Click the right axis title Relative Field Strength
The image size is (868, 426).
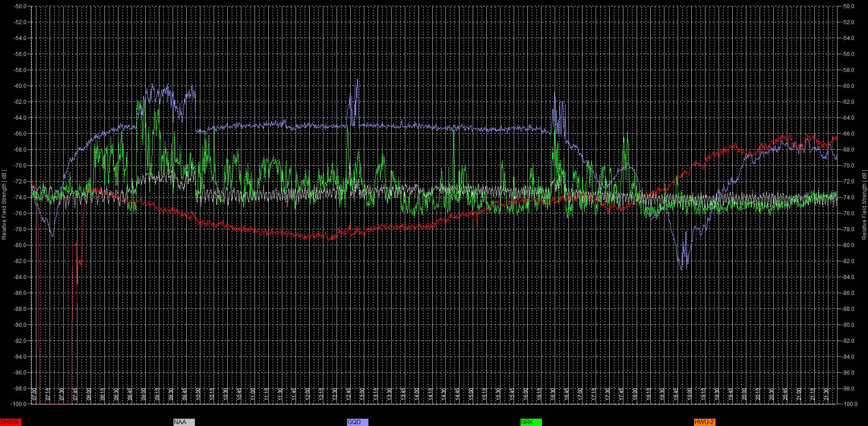pos(864,205)
